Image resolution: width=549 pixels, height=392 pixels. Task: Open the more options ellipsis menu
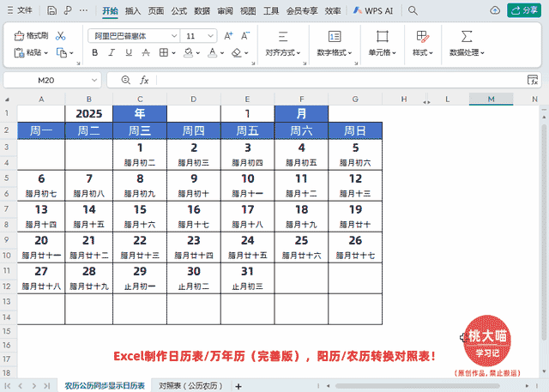point(83,10)
